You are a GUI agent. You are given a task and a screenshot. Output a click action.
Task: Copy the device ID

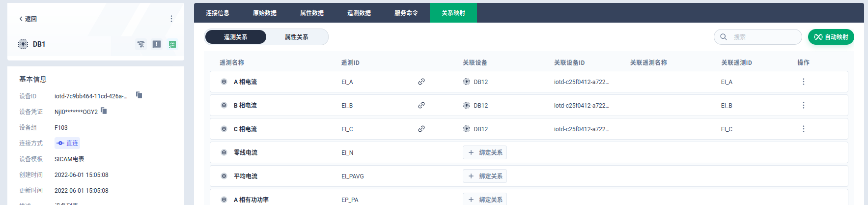[139, 95]
